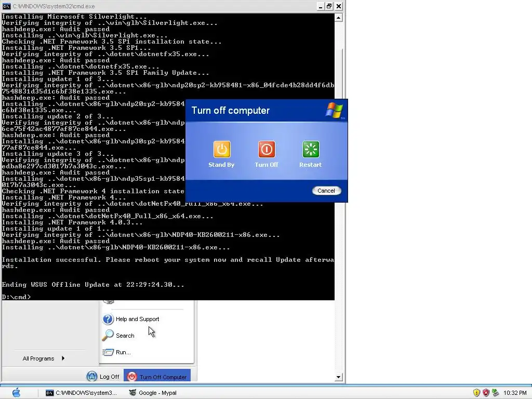Switch to Google - Mypal taskbar button
The width and height of the screenshot is (532, 399).
click(x=153, y=393)
